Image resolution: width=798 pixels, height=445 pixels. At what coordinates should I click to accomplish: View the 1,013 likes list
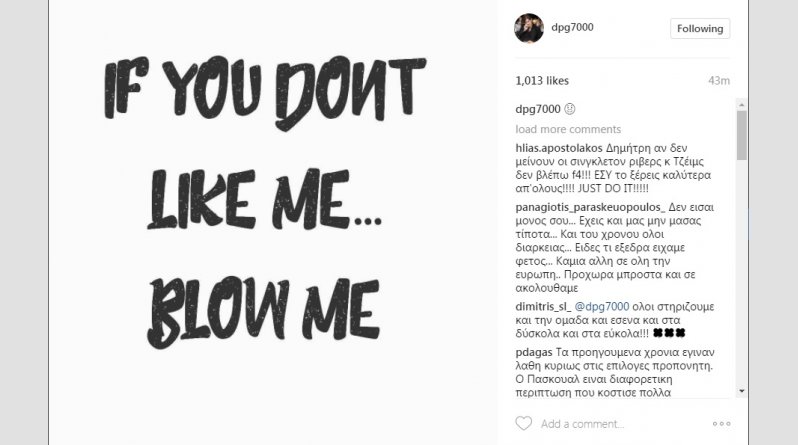tap(542, 80)
